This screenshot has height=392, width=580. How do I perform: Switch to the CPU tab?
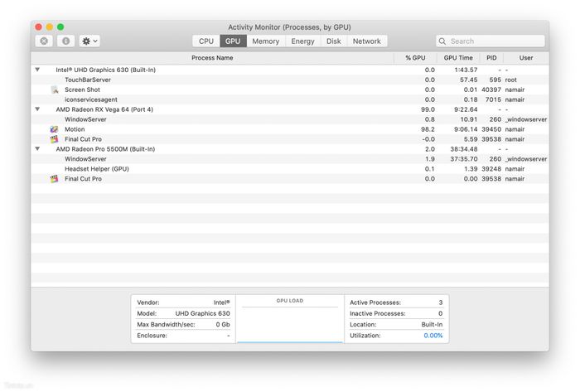click(206, 41)
